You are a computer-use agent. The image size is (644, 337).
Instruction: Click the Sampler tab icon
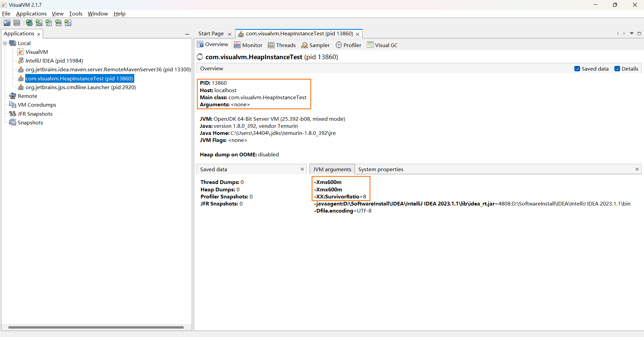coord(305,45)
